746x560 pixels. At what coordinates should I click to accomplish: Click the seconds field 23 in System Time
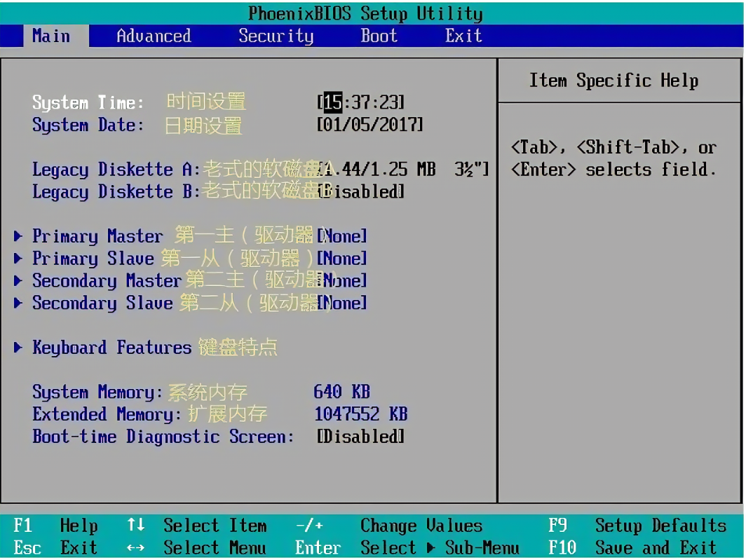click(388, 102)
